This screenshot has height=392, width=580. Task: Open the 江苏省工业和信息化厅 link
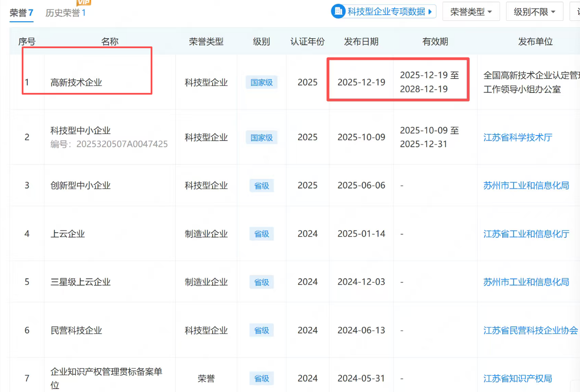(526, 234)
